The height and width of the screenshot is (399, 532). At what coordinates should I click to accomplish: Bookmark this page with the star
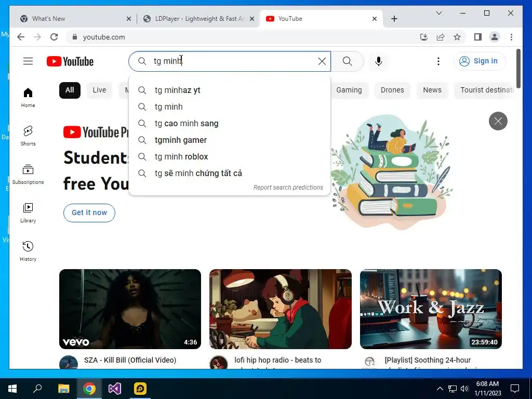click(457, 37)
